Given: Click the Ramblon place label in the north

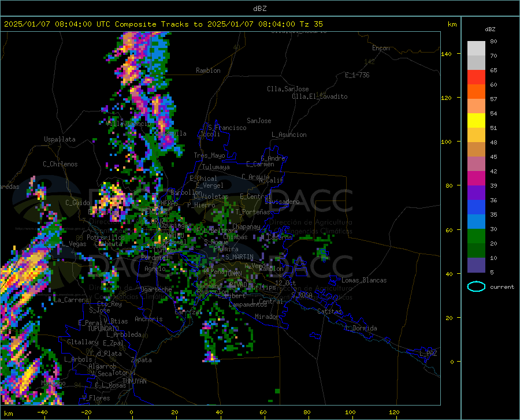Looking at the screenshot, I should (x=208, y=70).
